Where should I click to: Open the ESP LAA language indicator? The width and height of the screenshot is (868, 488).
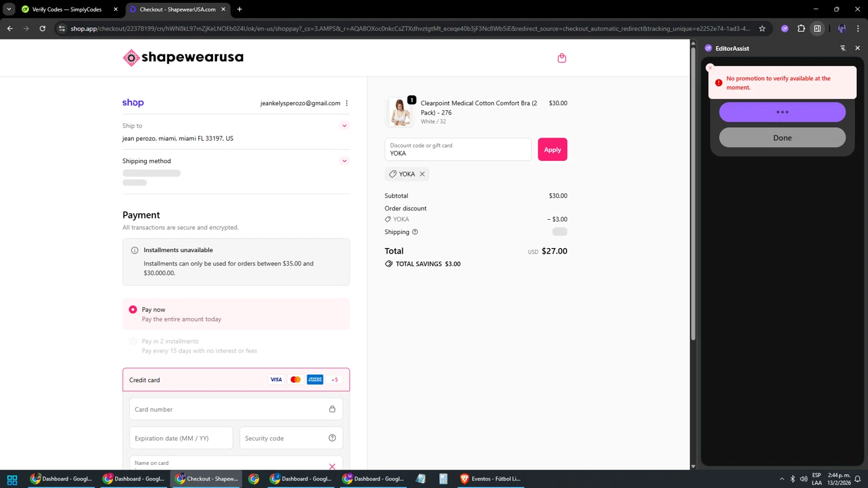[x=816, y=479]
